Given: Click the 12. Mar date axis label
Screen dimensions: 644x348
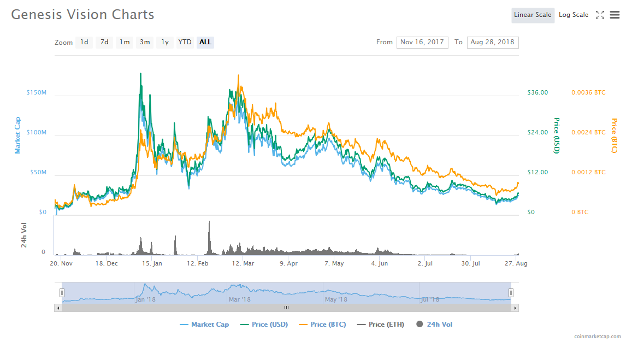Looking at the screenshot, I should point(243,263).
